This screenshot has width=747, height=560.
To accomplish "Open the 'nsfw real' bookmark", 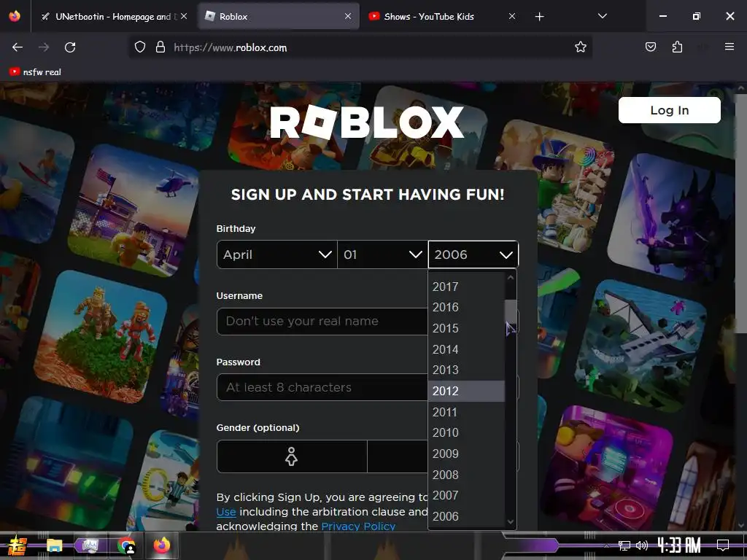I will 35,72.
